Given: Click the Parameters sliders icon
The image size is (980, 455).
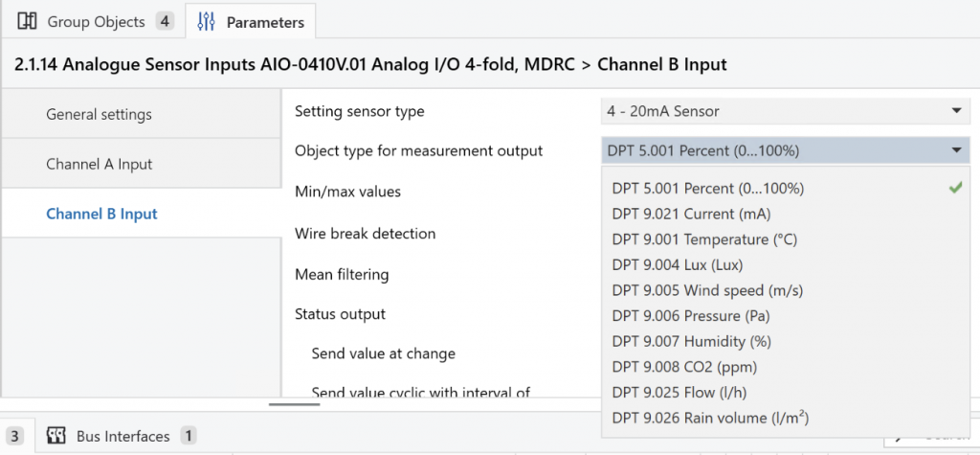Looking at the screenshot, I should 207,21.
